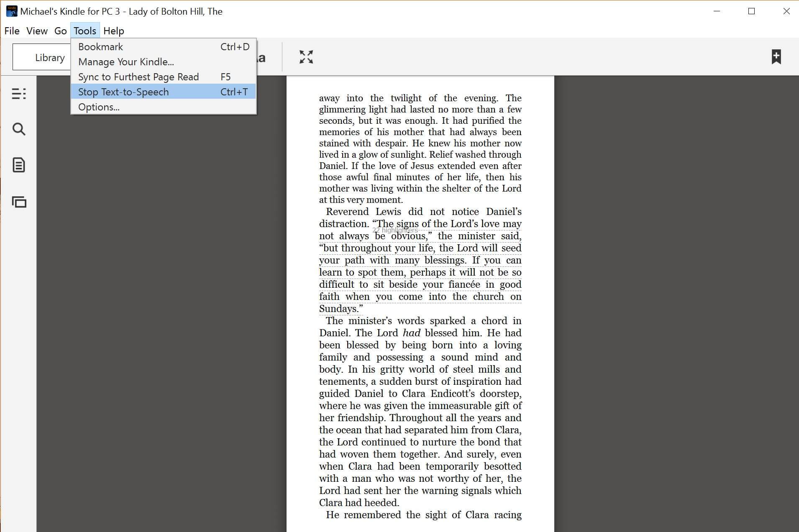Click the Kindle app icon in title bar

pyautogui.click(x=12, y=11)
